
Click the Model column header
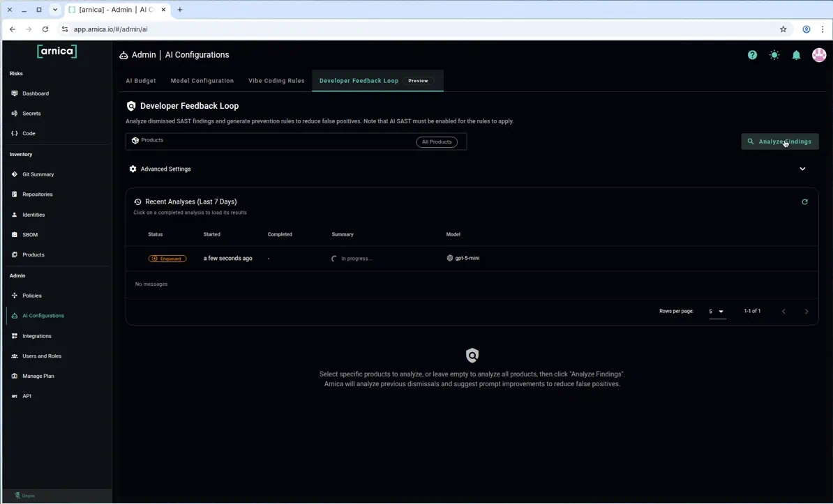[453, 234]
